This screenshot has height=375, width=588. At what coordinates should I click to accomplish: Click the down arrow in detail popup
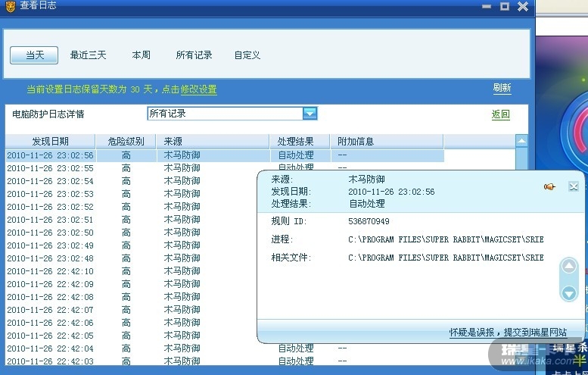[569, 292]
